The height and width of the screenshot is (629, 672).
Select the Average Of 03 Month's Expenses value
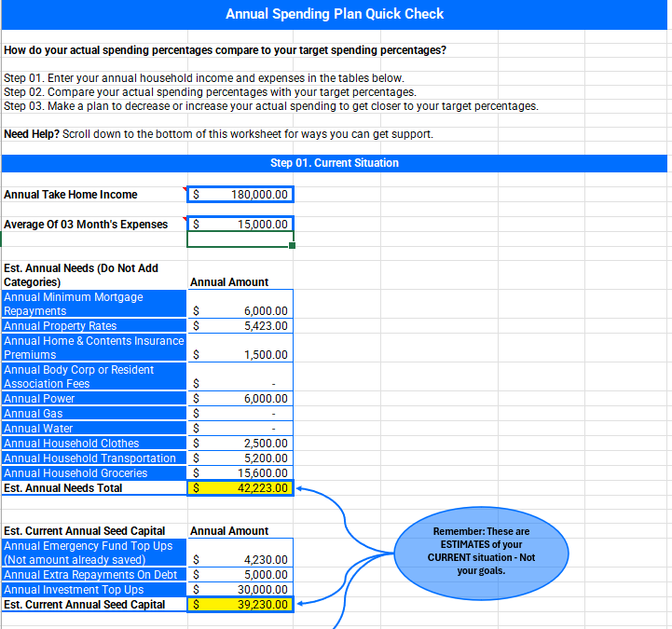tap(240, 225)
